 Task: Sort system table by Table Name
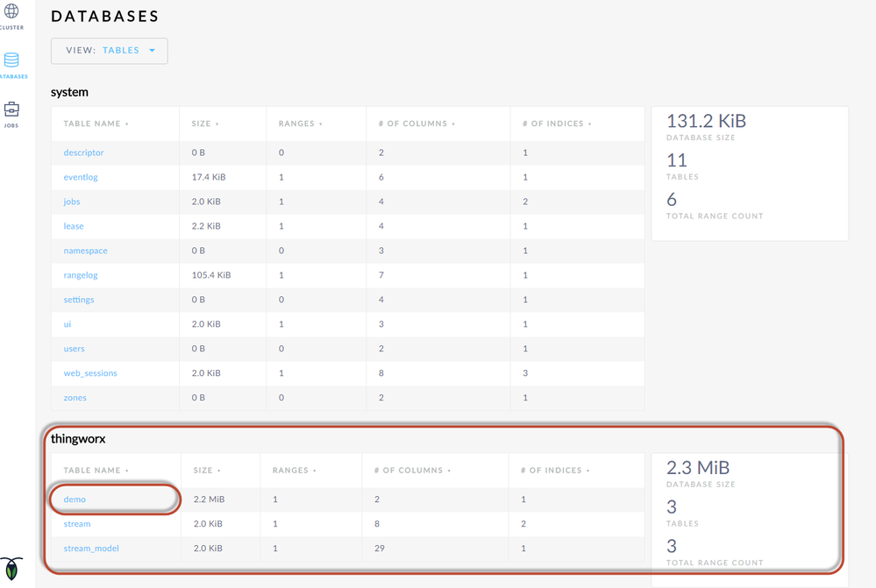point(96,124)
